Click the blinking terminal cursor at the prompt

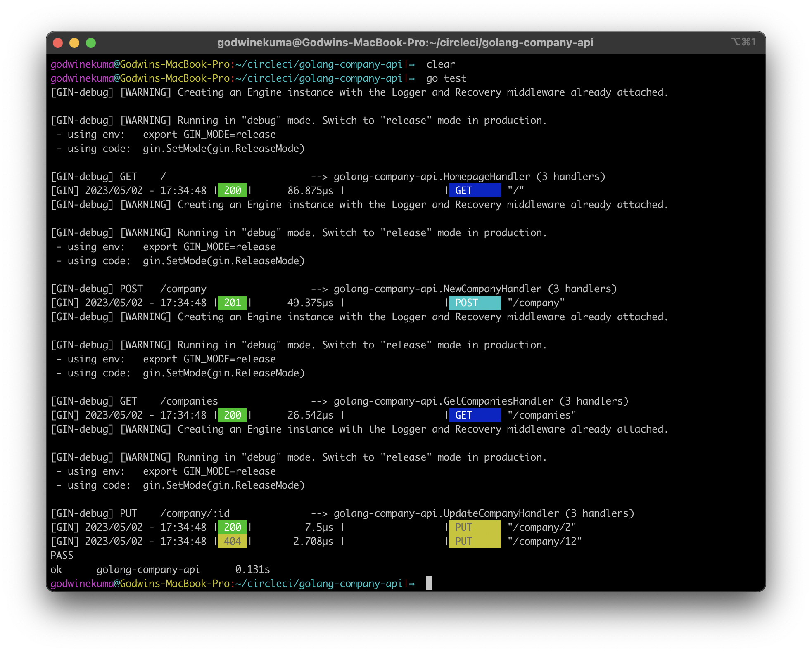click(428, 584)
